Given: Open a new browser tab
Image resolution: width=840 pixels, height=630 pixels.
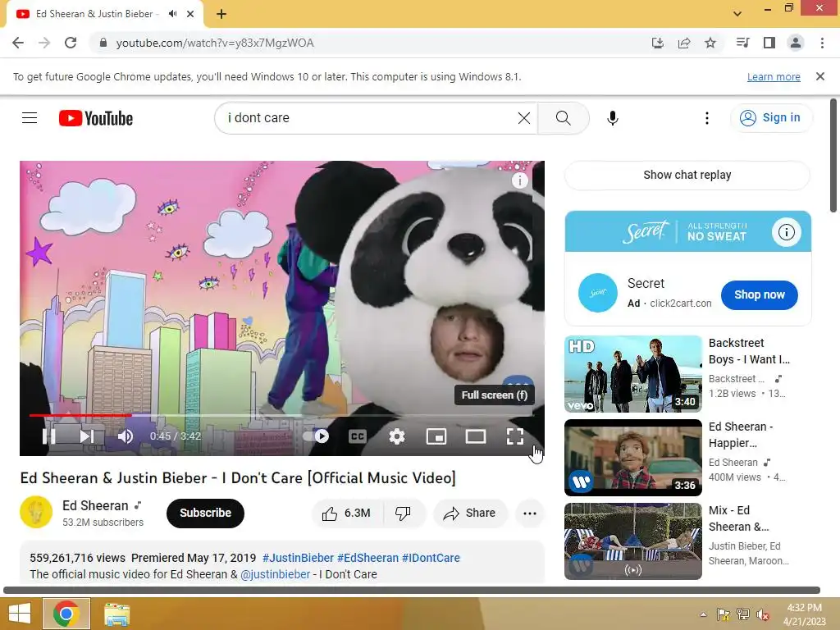Looking at the screenshot, I should tap(221, 14).
